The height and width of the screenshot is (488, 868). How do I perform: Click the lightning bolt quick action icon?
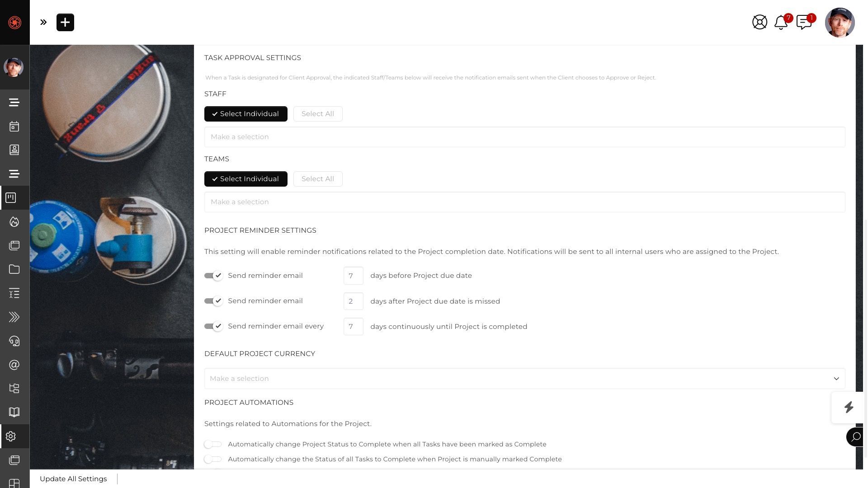[849, 408]
